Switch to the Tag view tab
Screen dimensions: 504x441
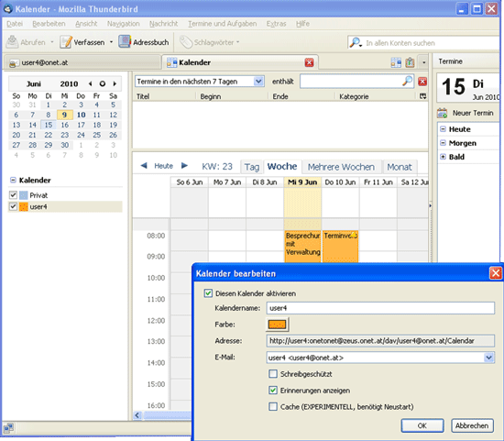252,167
